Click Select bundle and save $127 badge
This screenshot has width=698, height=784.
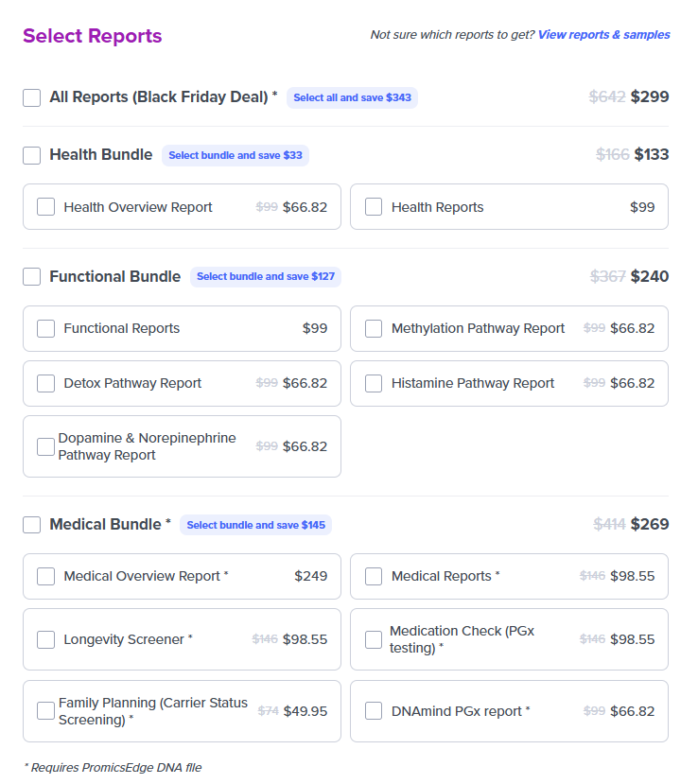(266, 276)
